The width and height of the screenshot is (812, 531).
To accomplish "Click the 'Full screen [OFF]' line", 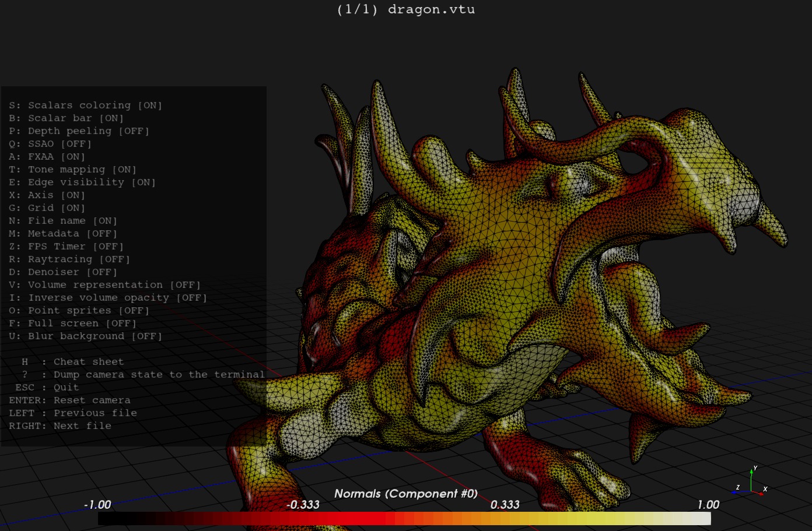I will click(x=73, y=323).
